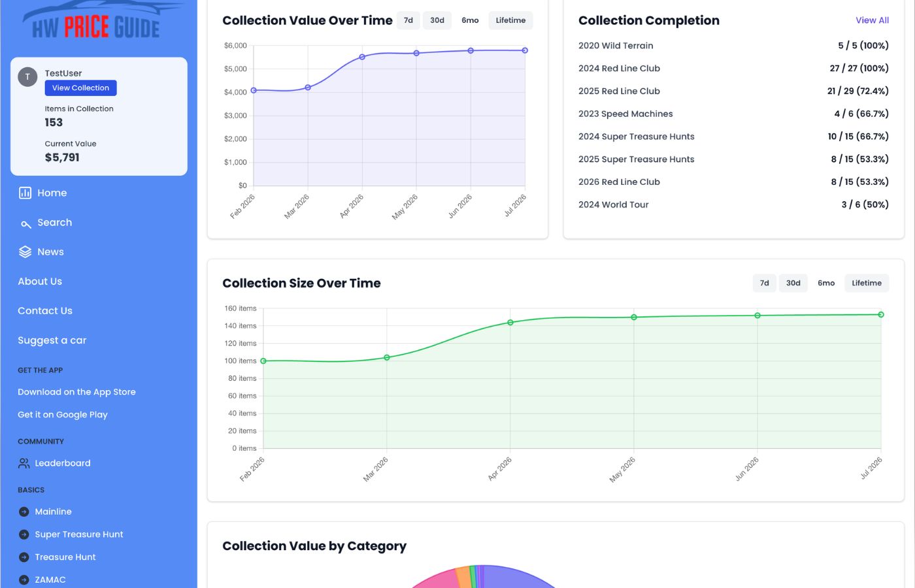This screenshot has width=915, height=588.
Task: Select 30d range on Collection Value chart
Action: pyautogui.click(x=437, y=20)
